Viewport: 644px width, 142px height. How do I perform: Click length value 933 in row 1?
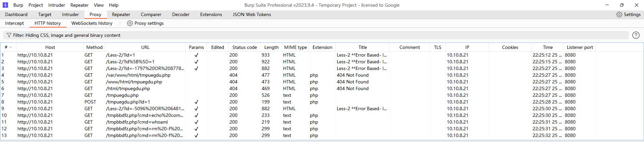pos(266,55)
